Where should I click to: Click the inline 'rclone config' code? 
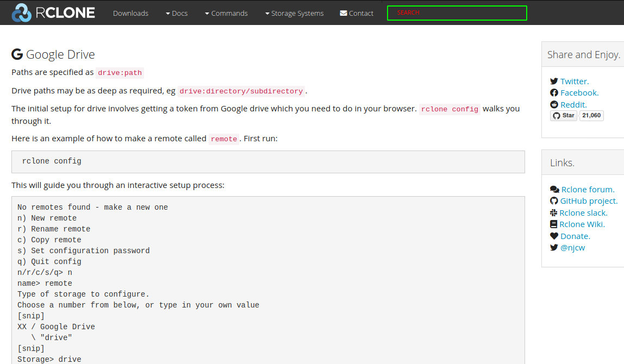pos(450,109)
